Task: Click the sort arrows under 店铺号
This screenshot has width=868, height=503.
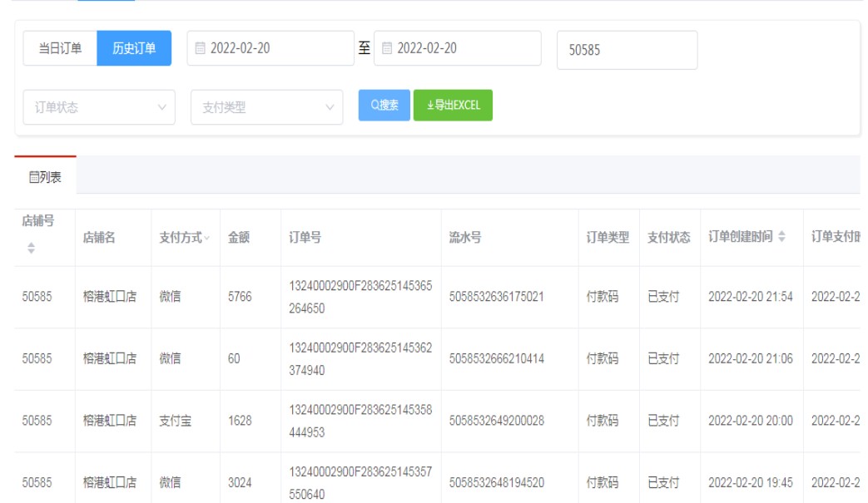Action: tap(32, 248)
